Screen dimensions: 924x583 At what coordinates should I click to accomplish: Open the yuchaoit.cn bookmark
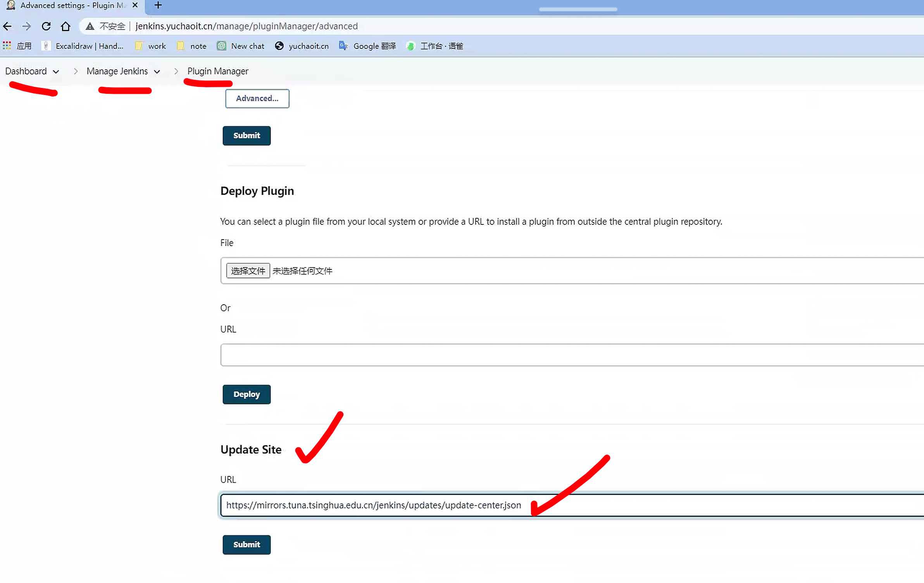tap(302, 46)
